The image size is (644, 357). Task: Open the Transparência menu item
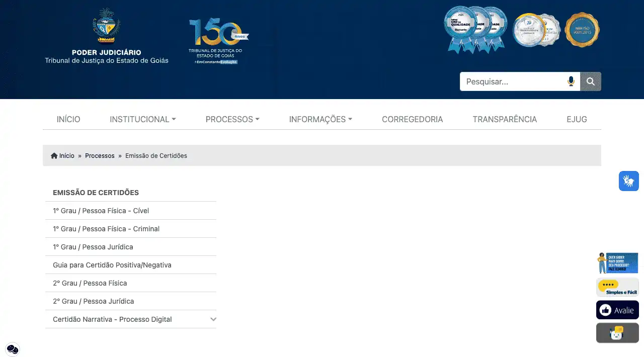click(x=505, y=119)
